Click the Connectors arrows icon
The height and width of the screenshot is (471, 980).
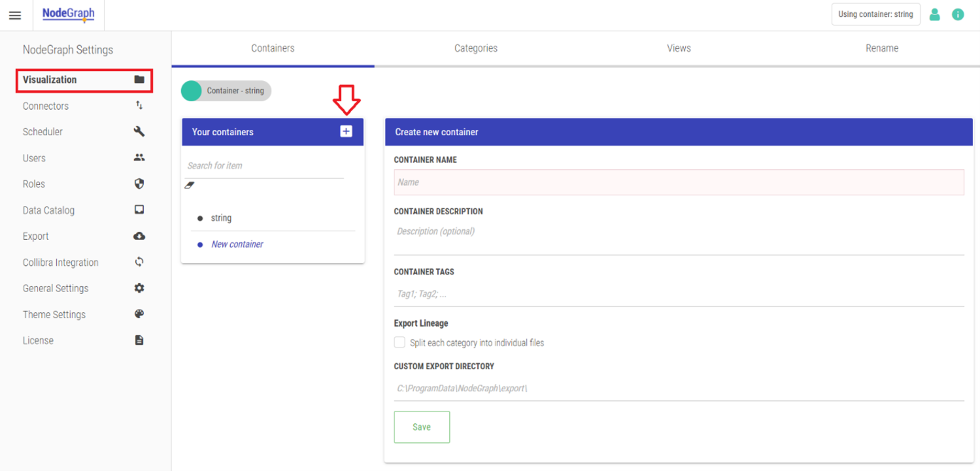(139, 105)
